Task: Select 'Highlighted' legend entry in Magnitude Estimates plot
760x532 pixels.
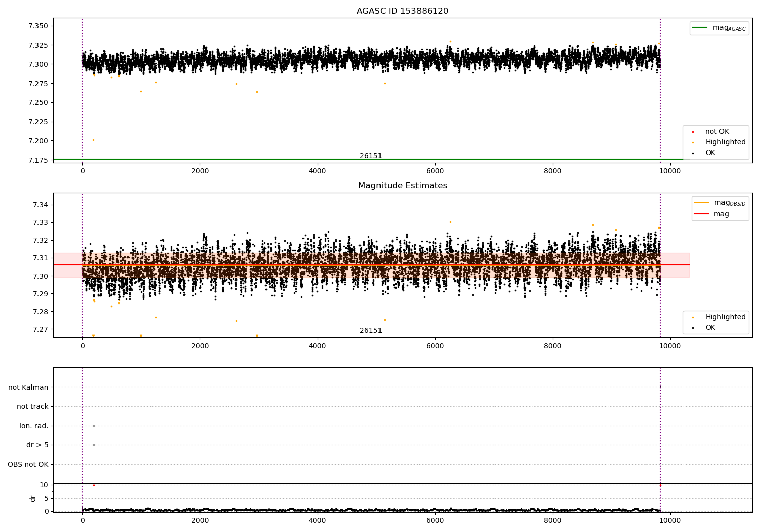Action: (x=725, y=317)
